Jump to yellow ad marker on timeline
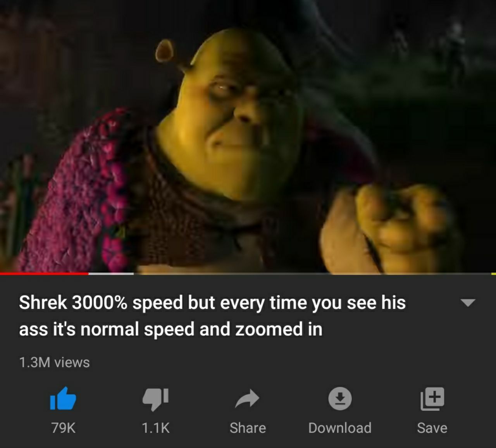This screenshot has height=448, width=496. [x=494, y=274]
